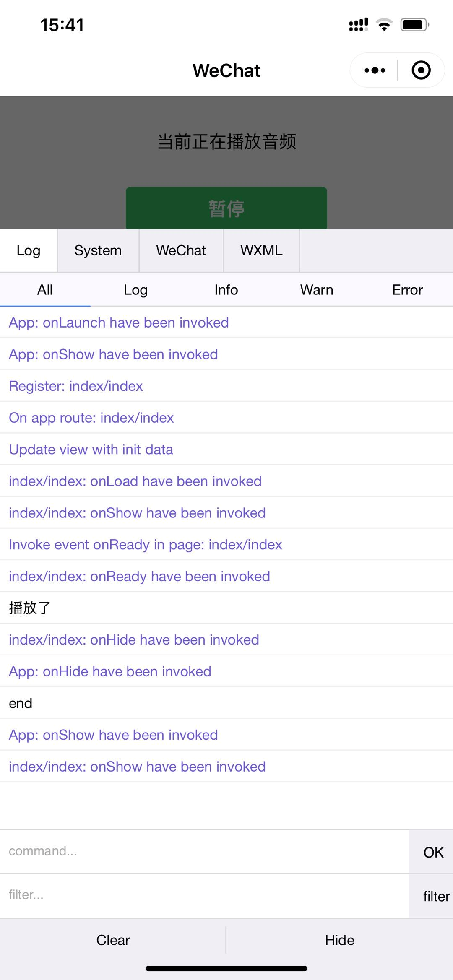The width and height of the screenshot is (453, 980).
Task: Tap the cellular signal icon in status bar
Action: [x=359, y=25]
